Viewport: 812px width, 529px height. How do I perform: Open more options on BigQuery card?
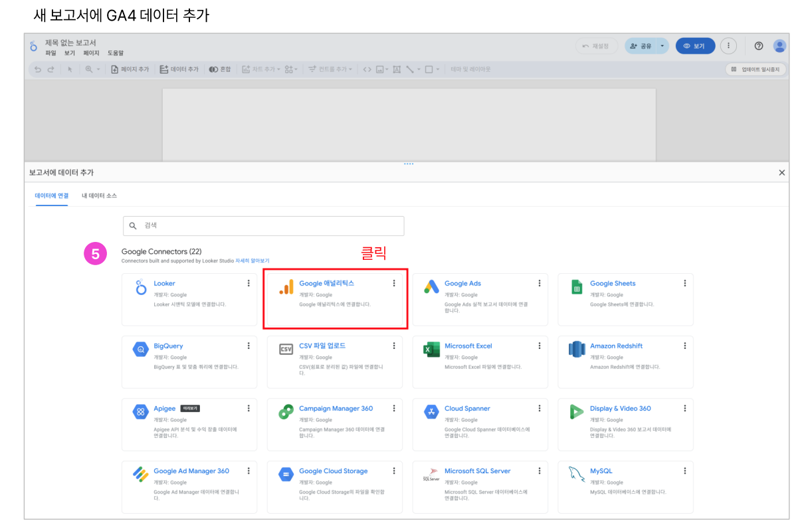[x=249, y=346]
